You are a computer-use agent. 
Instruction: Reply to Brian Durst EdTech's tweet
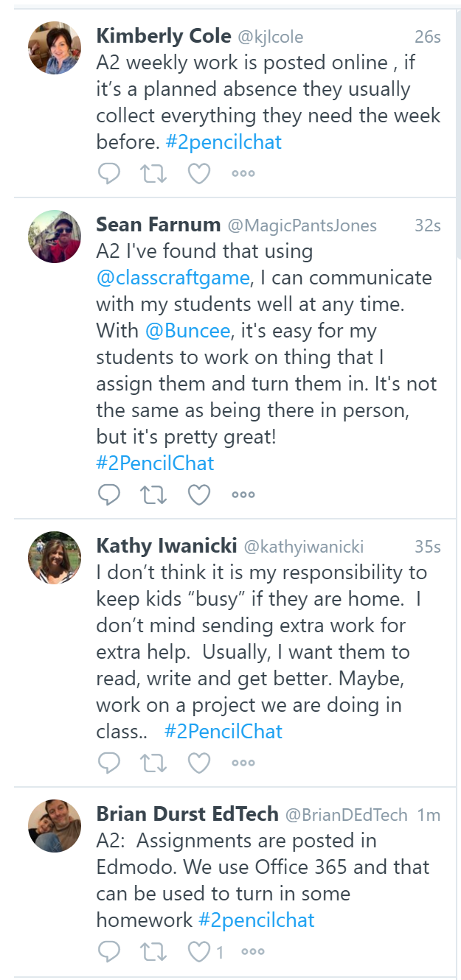pos(109,952)
